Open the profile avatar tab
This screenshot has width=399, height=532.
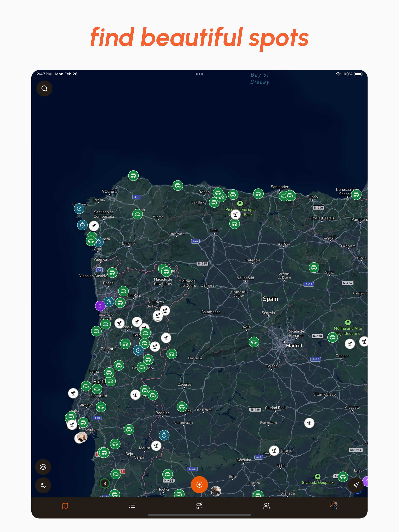(x=334, y=506)
